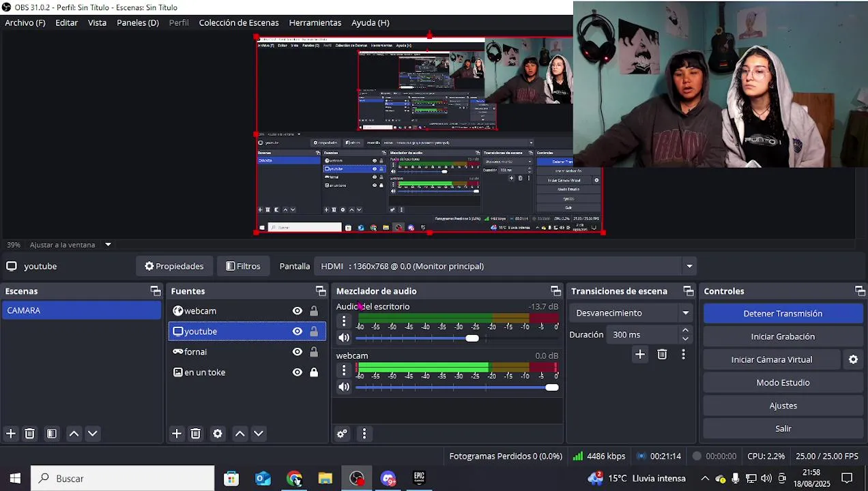Open transition properties three-dot menu
The height and width of the screenshot is (491, 868).
[x=683, y=355]
